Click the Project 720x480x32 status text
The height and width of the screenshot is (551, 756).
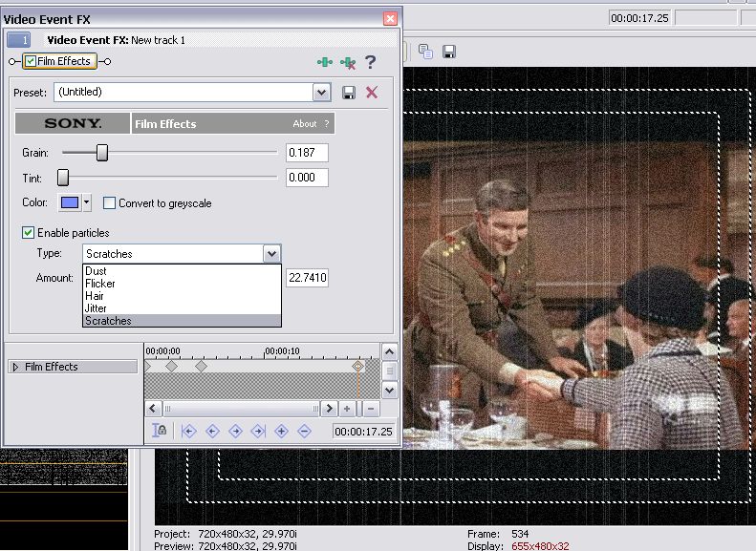coord(226,534)
